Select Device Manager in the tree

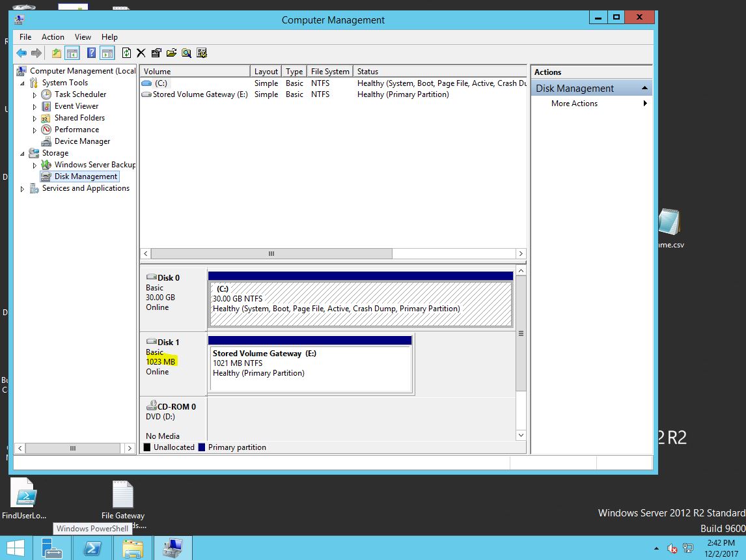tap(82, 141)
